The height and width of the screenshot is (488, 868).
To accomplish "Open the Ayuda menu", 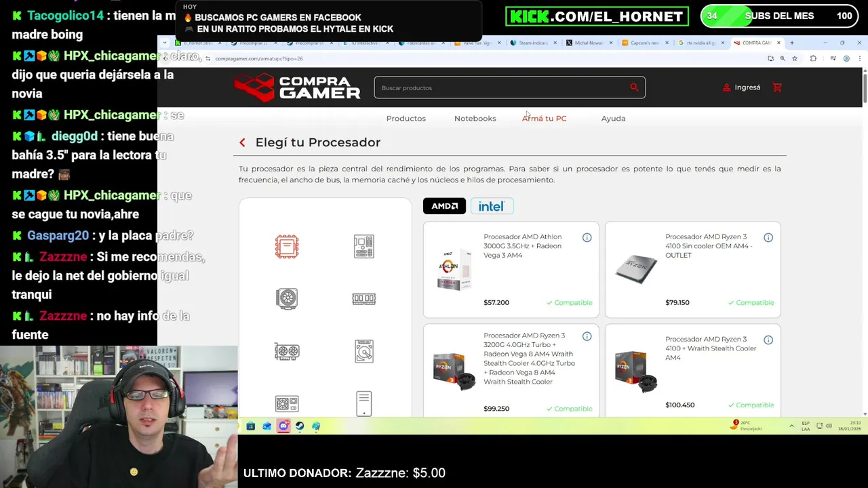I will [613, 119].
